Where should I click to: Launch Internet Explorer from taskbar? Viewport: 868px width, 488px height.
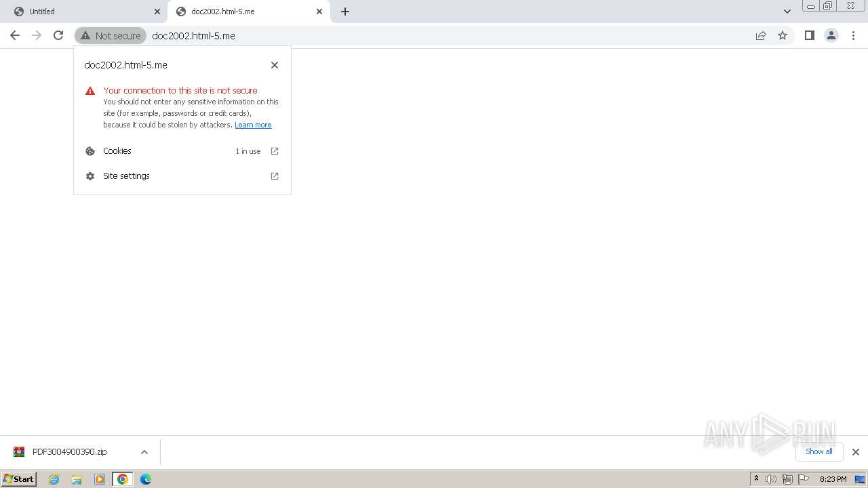pyautogui.click(x=54, y=479)
